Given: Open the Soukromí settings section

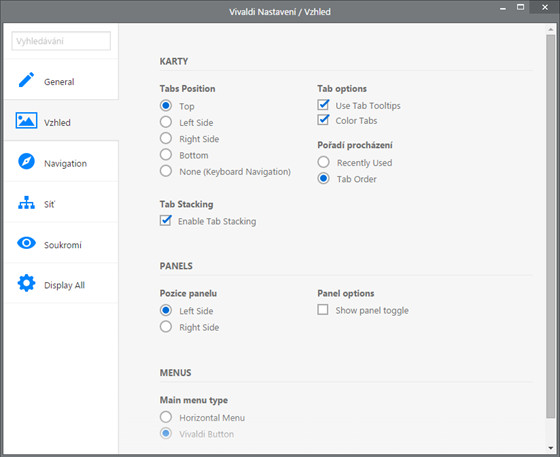Looking at the screenshot, I should point(61,243).
